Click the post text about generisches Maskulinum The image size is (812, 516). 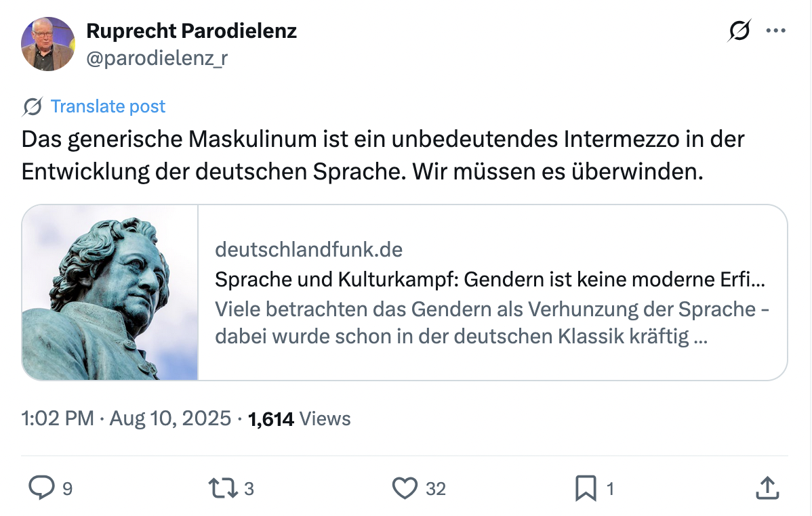point(383,155)
